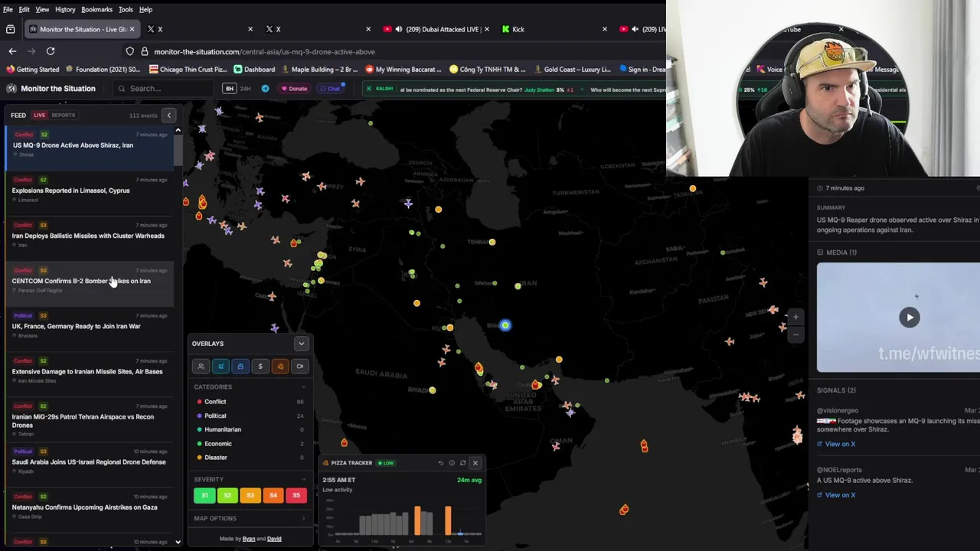
Task: Click the Search input field
Action: point(164,89)
